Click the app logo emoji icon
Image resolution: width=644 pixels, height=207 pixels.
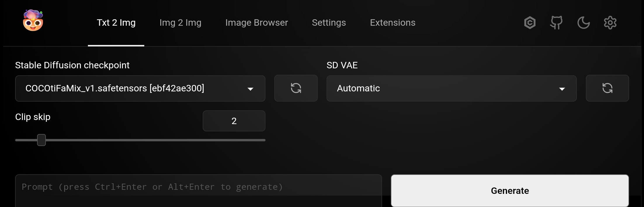click(33, 20)
